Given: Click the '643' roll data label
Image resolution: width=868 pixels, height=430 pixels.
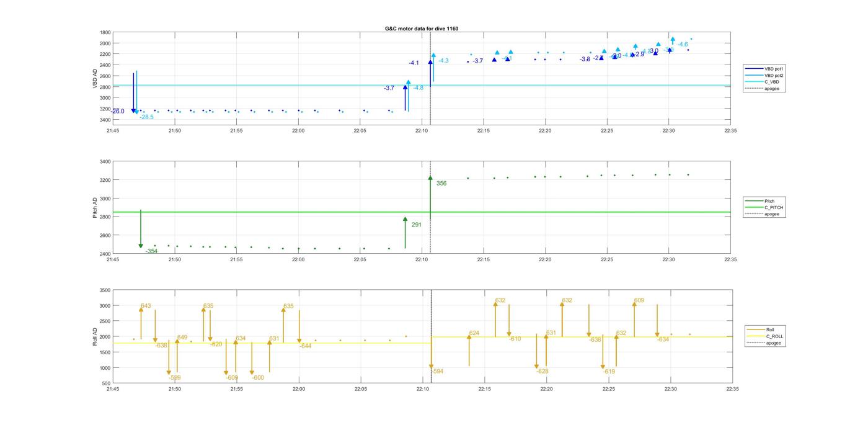Looking at the screenshot, I should (x=146, y=306).
